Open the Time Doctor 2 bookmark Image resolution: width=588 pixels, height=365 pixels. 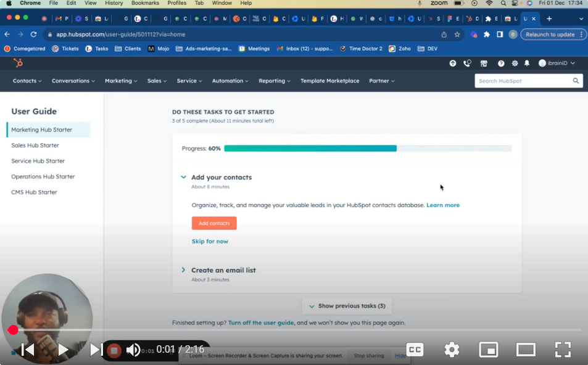[x=361, y=49]
